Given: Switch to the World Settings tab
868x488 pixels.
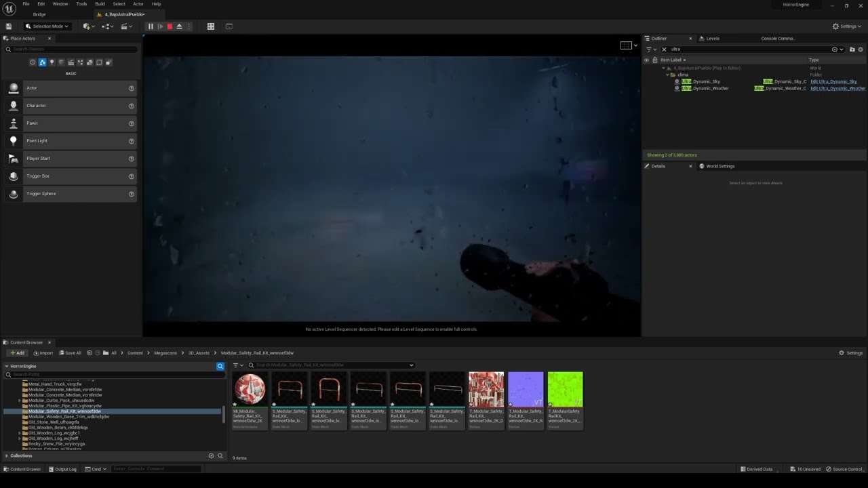Looking at the screenshot, I should pos(717,166).
